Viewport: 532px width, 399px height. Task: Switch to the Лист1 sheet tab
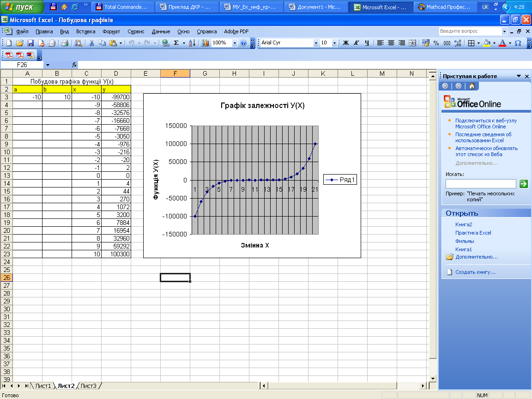(x=43, y=386)
